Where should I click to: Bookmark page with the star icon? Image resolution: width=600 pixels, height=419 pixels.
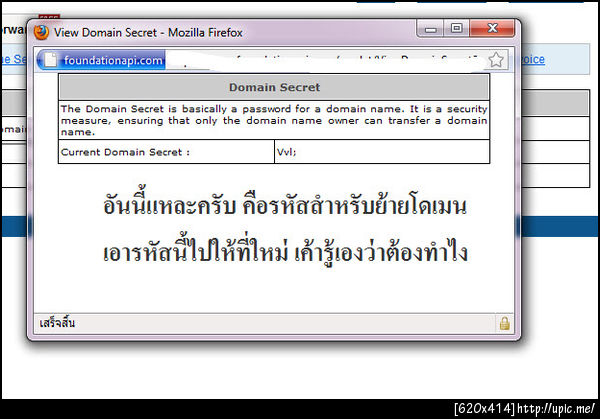click(496, 60)
